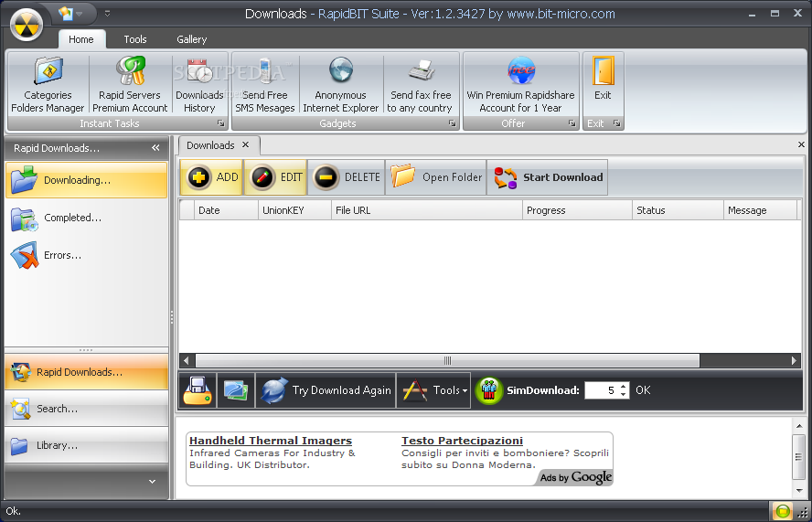Decrease the SimDownload value with down arrow
The height and width of the screenshot is (522, 812).
[624, 395]
